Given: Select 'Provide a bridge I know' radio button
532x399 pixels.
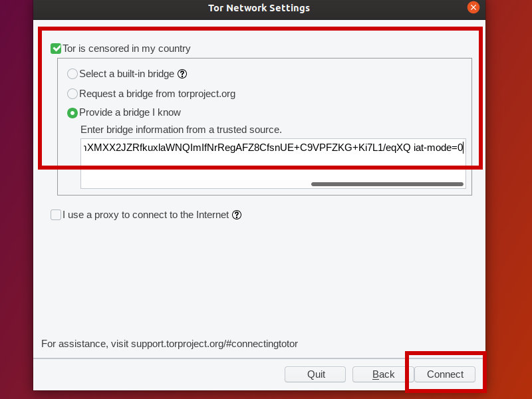Looking at the screenshot, I should tap(72, 113).
